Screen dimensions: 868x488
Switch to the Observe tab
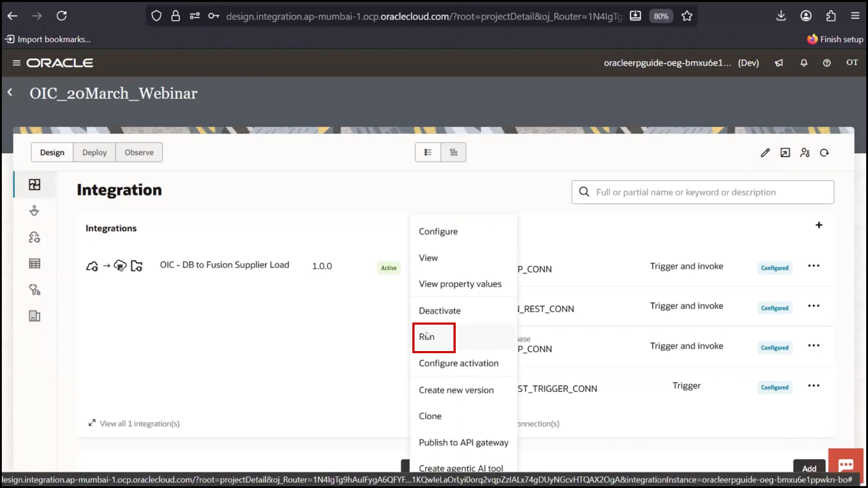tap(139, 152)
